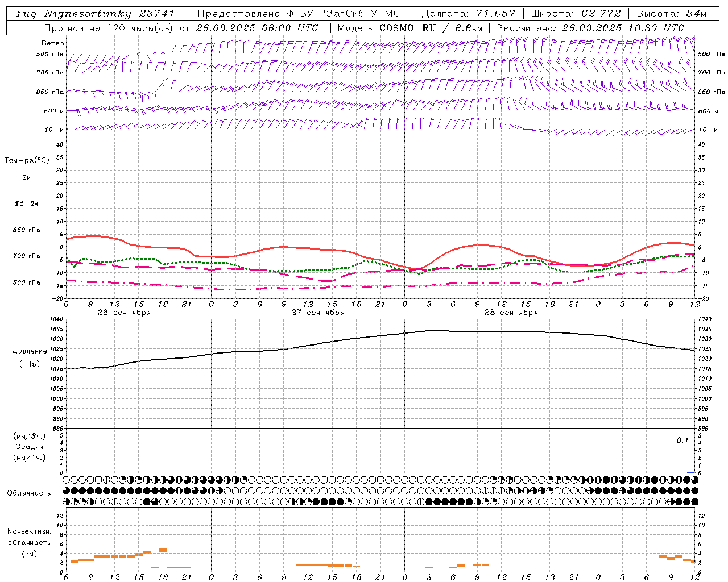Screen dimensions: 728x582
Task: Click the Осадки panel label
Action: point(29,447)
